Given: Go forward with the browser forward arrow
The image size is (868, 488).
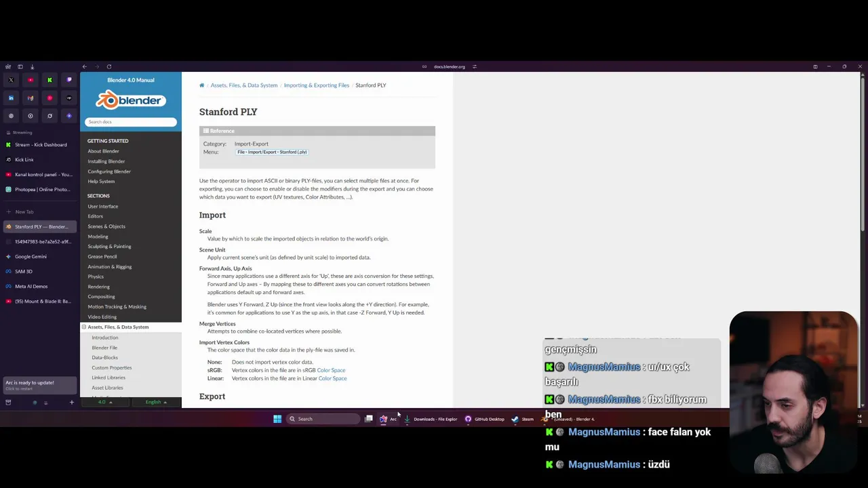Looking at the screenshot, I should 97,66.
